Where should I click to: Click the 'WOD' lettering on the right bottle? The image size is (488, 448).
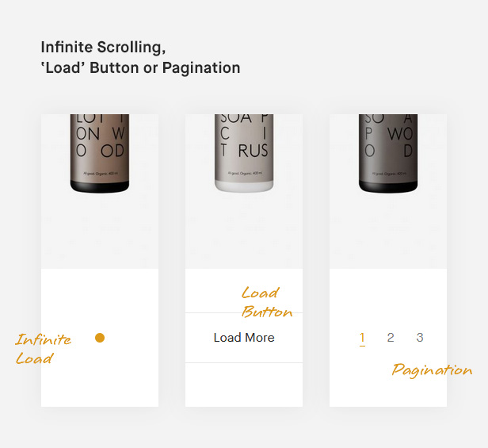[x=388, y=151]
